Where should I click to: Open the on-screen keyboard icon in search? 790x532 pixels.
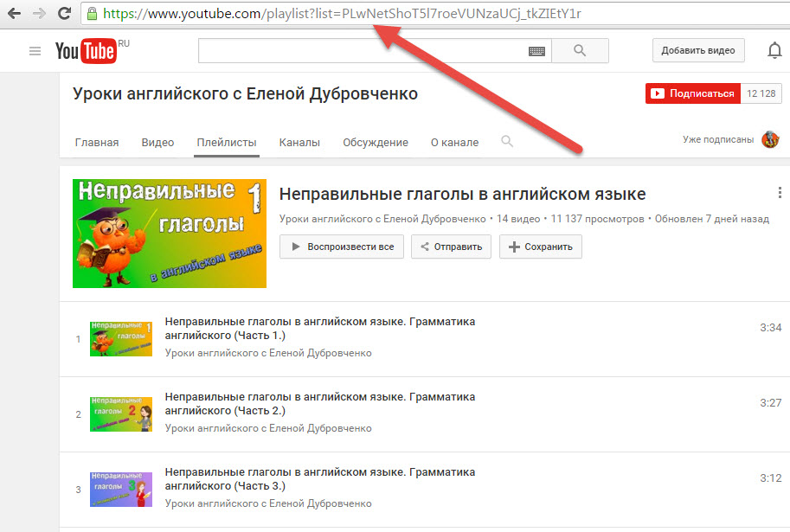pyautogui.click(x=536, y=51)
